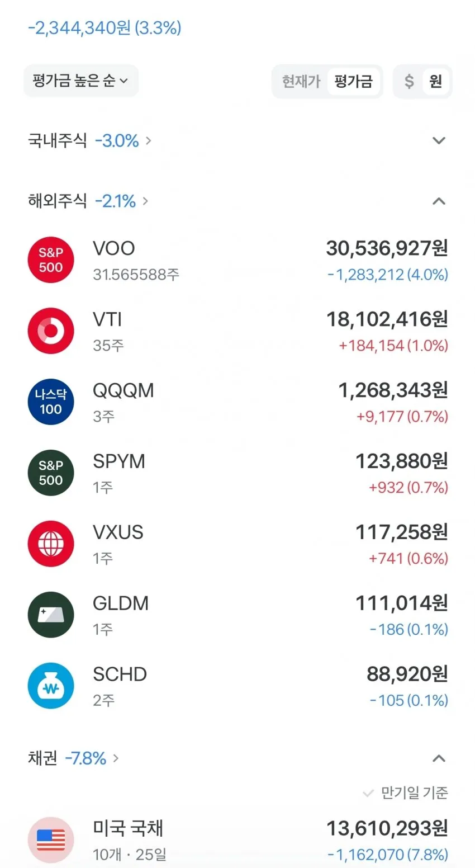Tap the GLDM gold bar icon
This screenshot has height=868, width=475.
[51, 615]
